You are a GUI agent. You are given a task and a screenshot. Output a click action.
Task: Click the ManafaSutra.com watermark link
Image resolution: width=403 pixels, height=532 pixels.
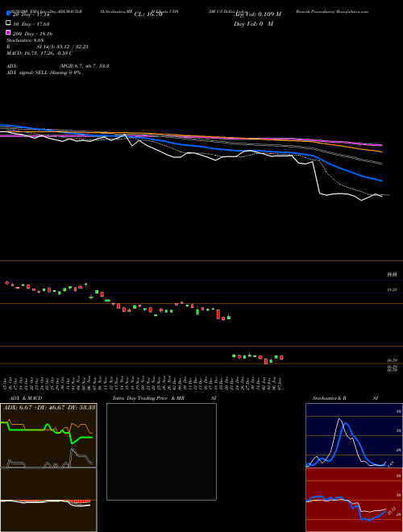coord(352,11)
